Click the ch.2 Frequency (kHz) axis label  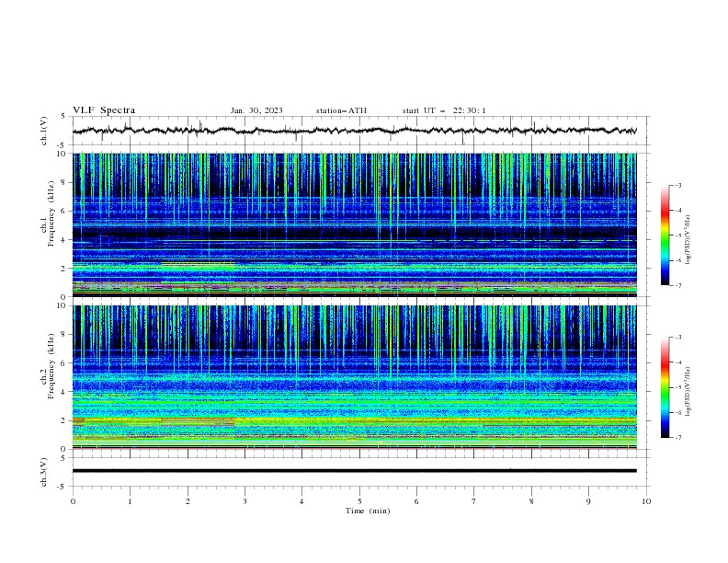[48, 365]
